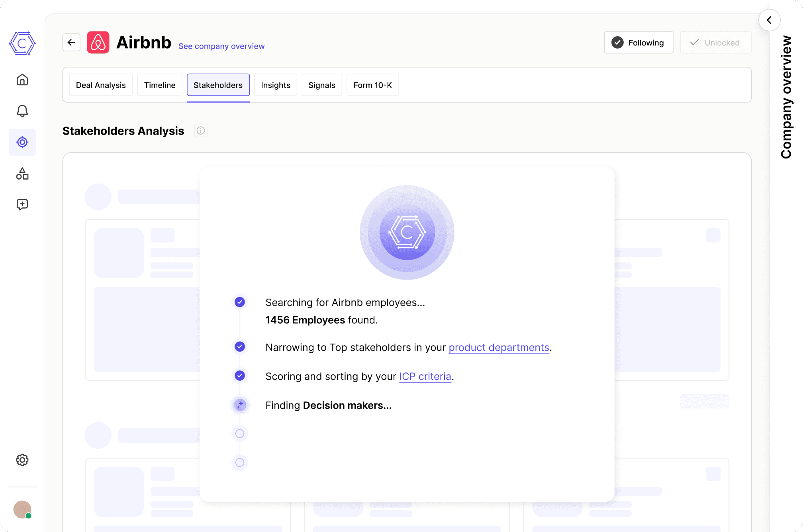This screenshot has height=532, width=803.
Task: Go back with the left arrow button
Action: (71, 42)
